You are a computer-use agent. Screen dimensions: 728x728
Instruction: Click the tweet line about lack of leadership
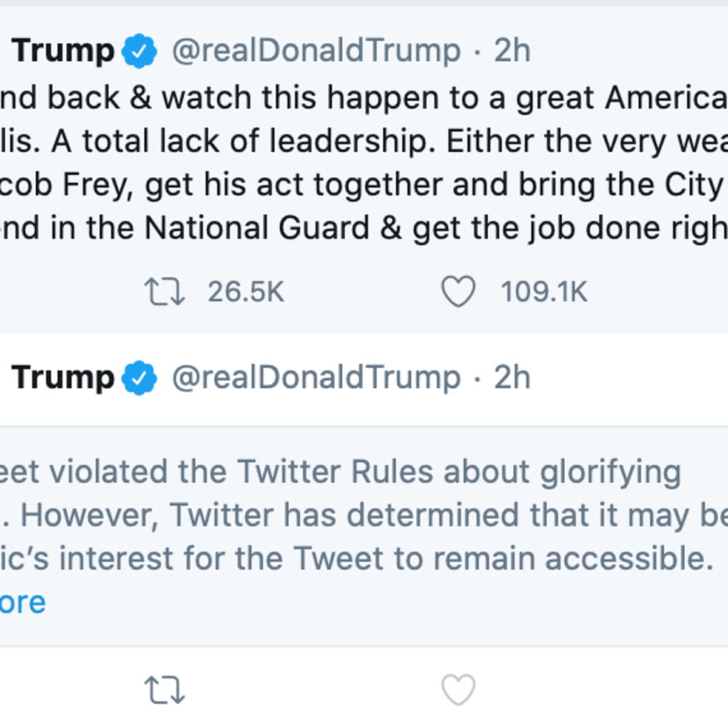364,141
